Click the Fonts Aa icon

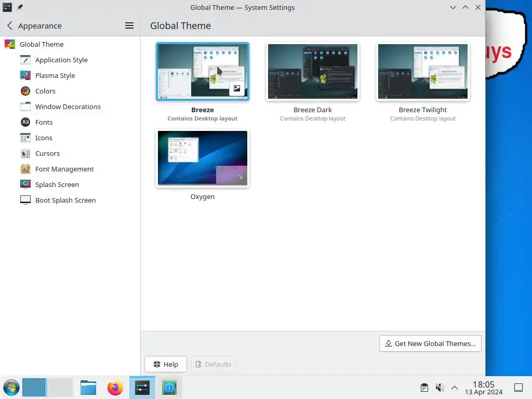click(25, 122)
